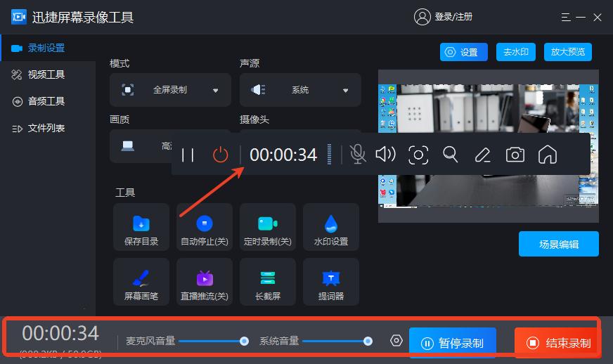Adjust the 系统音量 slider handle

pyautogui.click(x=368, y=342)
